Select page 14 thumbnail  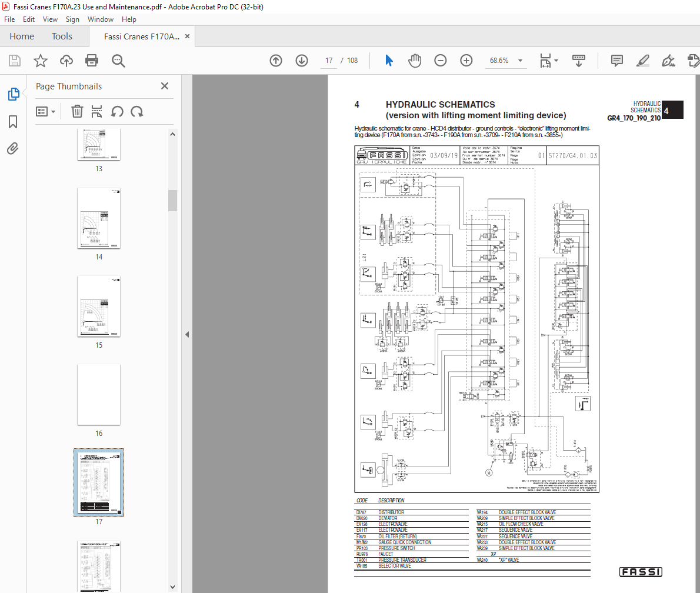click(x=99, y=218)
